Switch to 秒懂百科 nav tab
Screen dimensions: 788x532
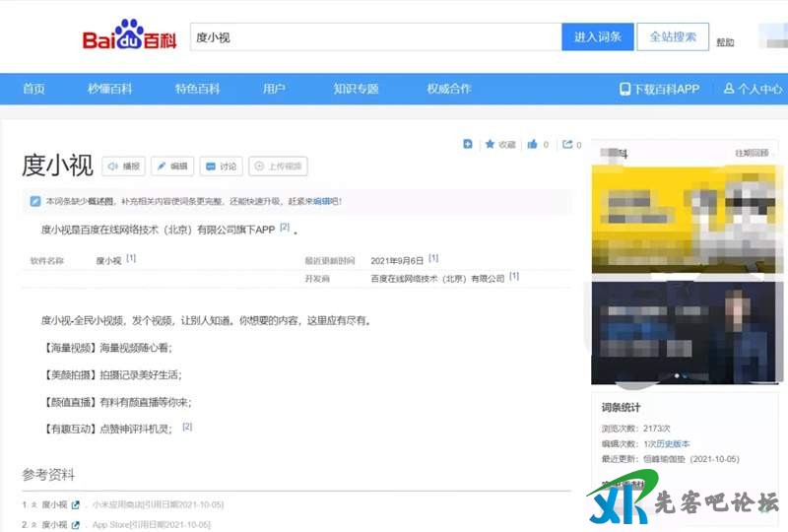click(x=109, y=89)
